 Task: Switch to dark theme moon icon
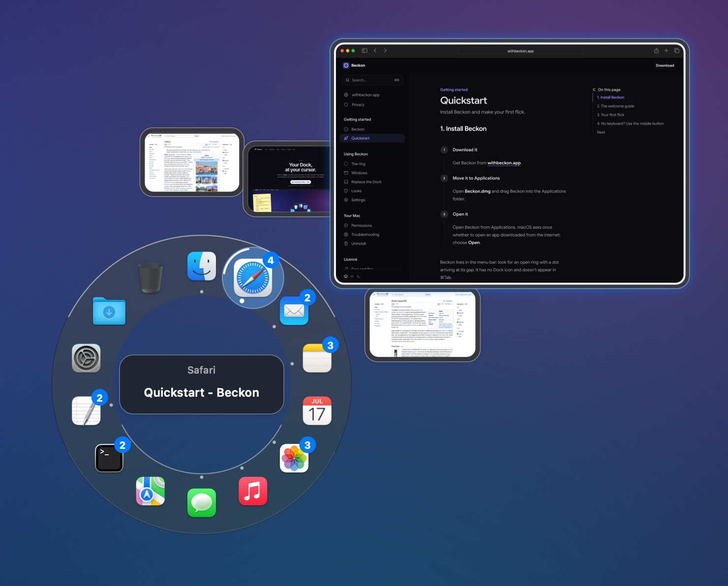[x=358, y=276]
